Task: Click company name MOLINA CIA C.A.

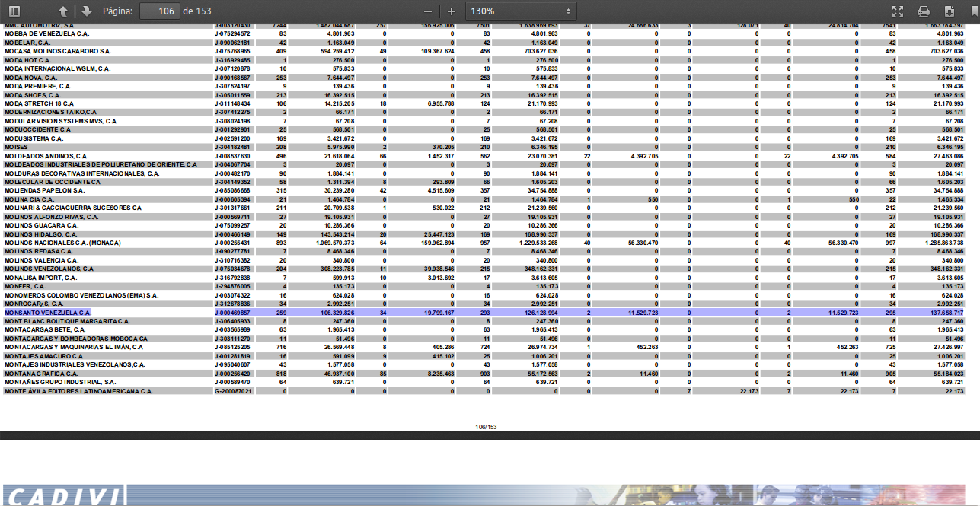Action: click(27, 199)
